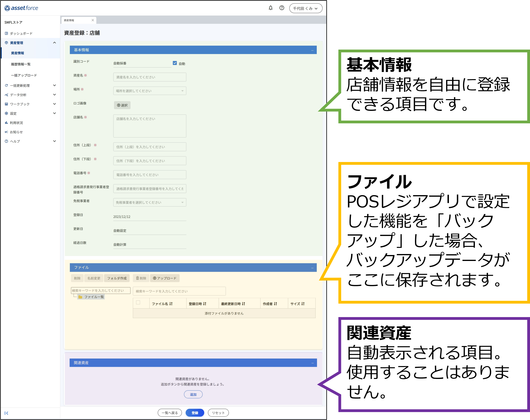This screenshot has width=530, height=420.
Task: Click the 追加 button under 関連資産
Action: click(193, 394)
